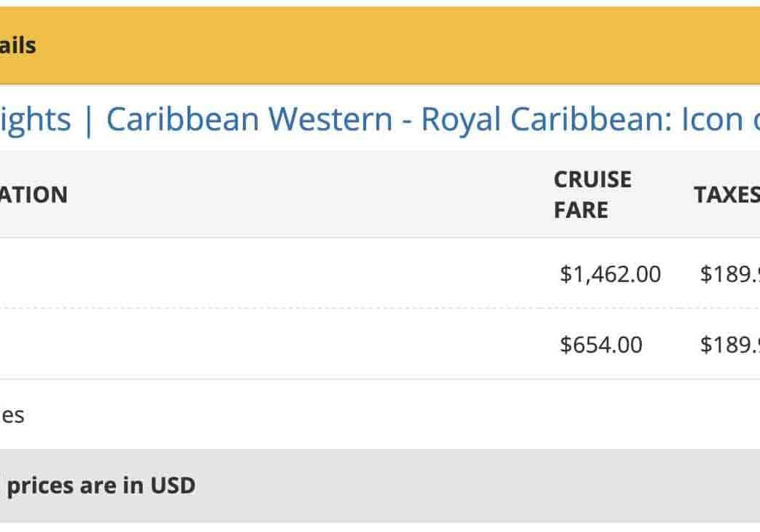Click the taxes amount beside the $1,462.00 fare
760x532 pixels.
point(729,274)
